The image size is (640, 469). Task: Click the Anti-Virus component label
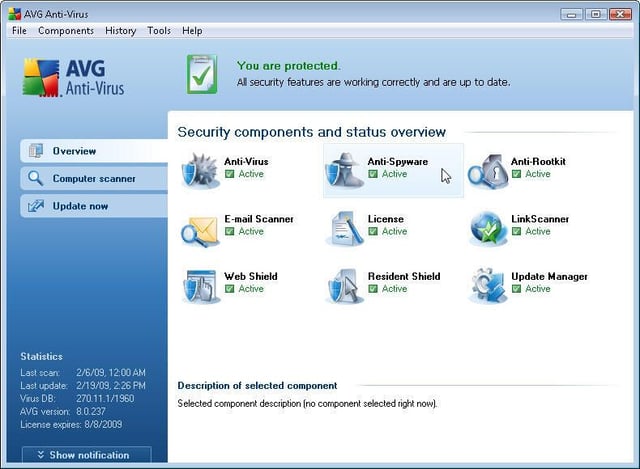pyautogui.click(x=246, y=161)
